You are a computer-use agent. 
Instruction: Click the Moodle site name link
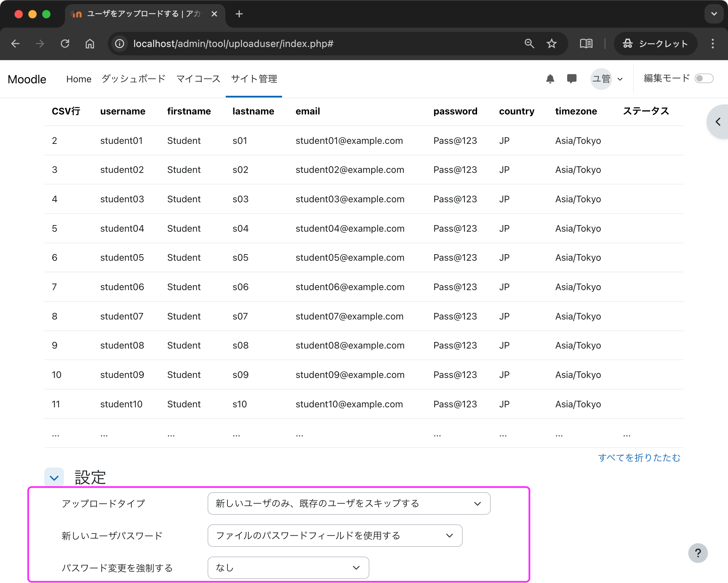27,79
